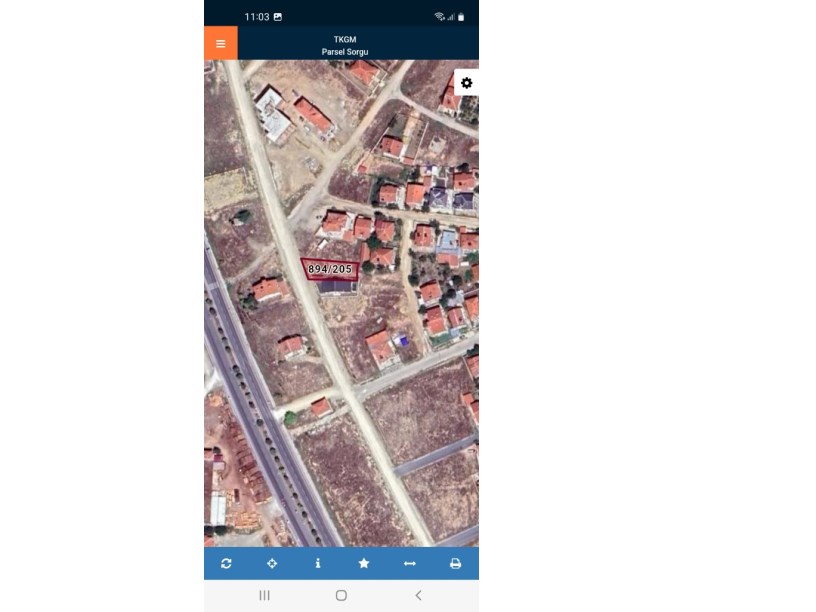Tap the Wi-Fi indicator in status bar
The image size is (816, 612).
439,17
